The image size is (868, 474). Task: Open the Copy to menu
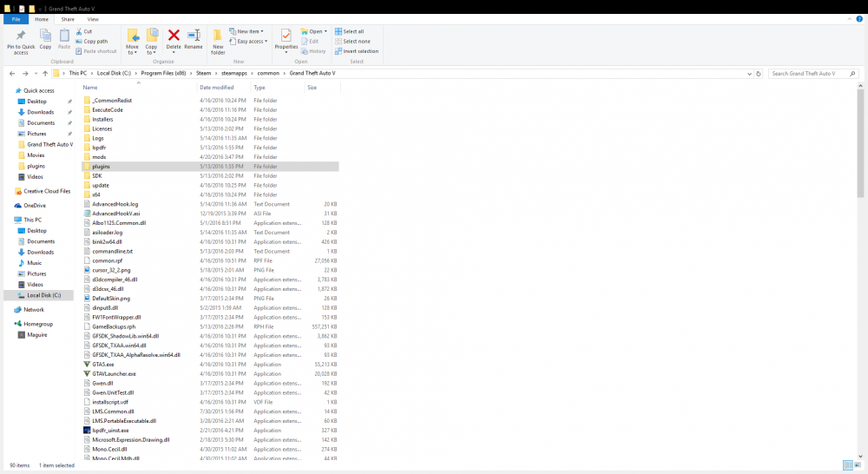pyautogui.click(x=151, y=42)
